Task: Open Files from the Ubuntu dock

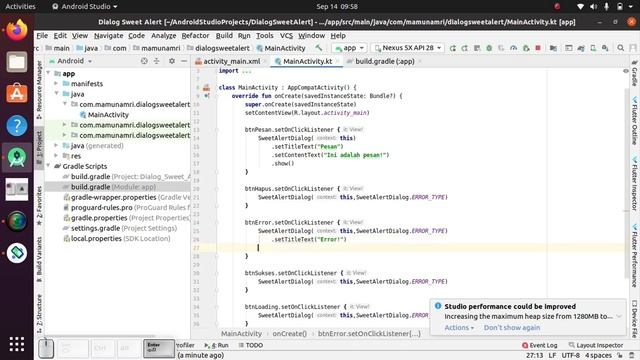Action: 17,62
